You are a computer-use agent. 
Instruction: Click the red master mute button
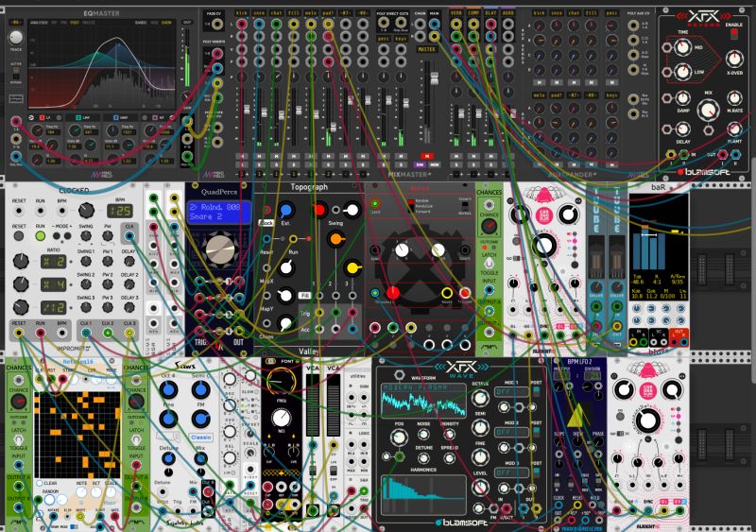tap(427, 156)
